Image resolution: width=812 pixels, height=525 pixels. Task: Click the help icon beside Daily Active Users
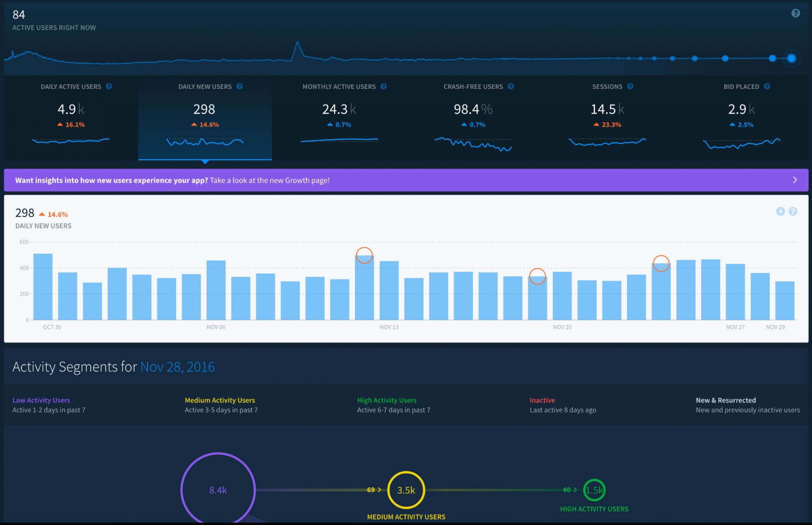109,86
